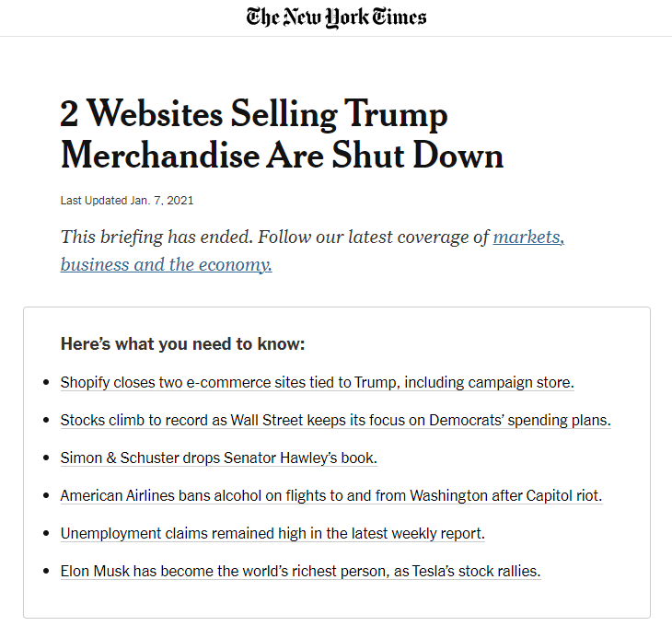
Task: Click Merchandise Are Shut Down headline line
Action: click(282, 155)
